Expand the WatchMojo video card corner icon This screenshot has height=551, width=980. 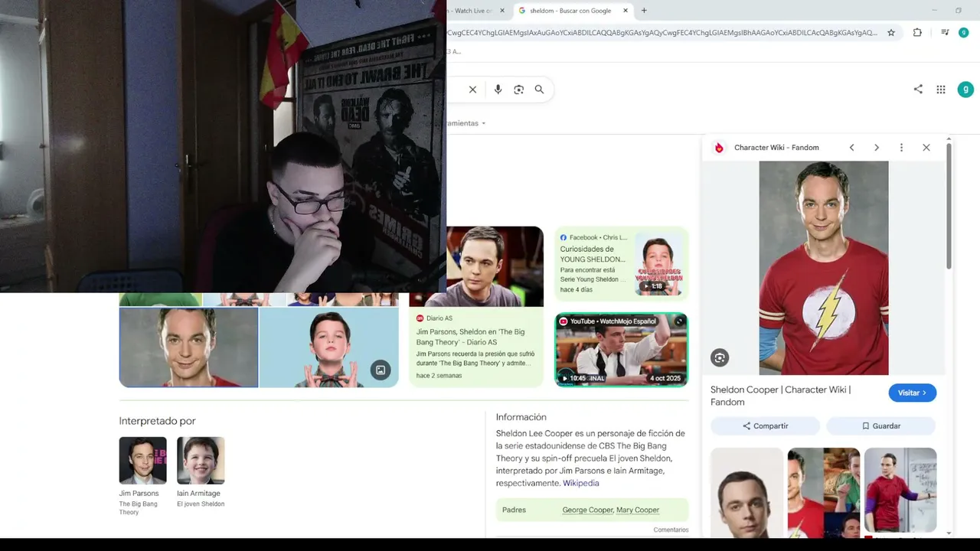tap(678, 321)
